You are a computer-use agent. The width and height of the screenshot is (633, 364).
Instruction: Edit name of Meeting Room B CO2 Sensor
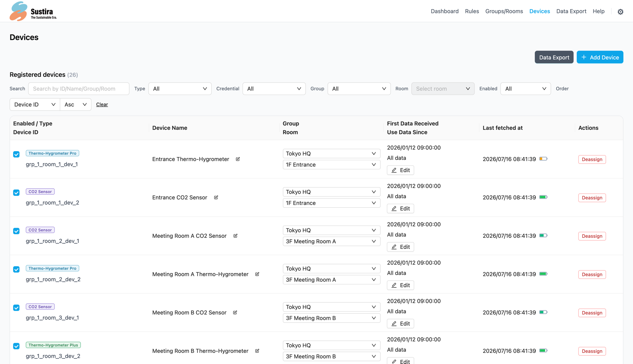click(235, 313)
